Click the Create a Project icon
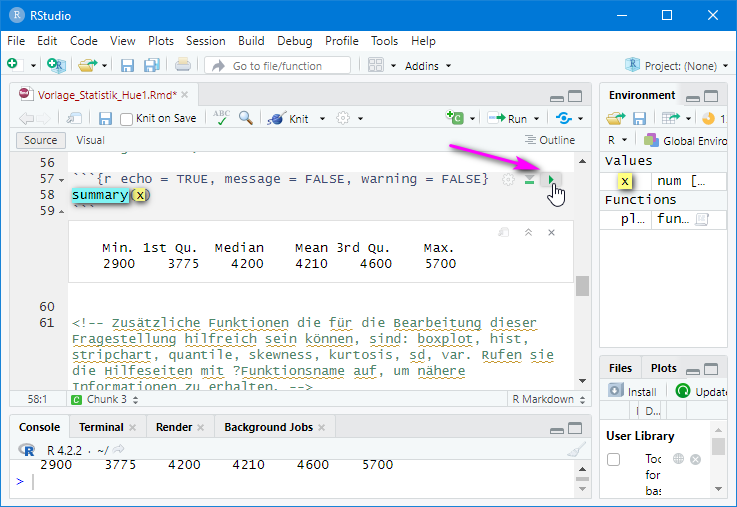Image resolution: width=737 pixels, height=507 pixels. point(56,65)
